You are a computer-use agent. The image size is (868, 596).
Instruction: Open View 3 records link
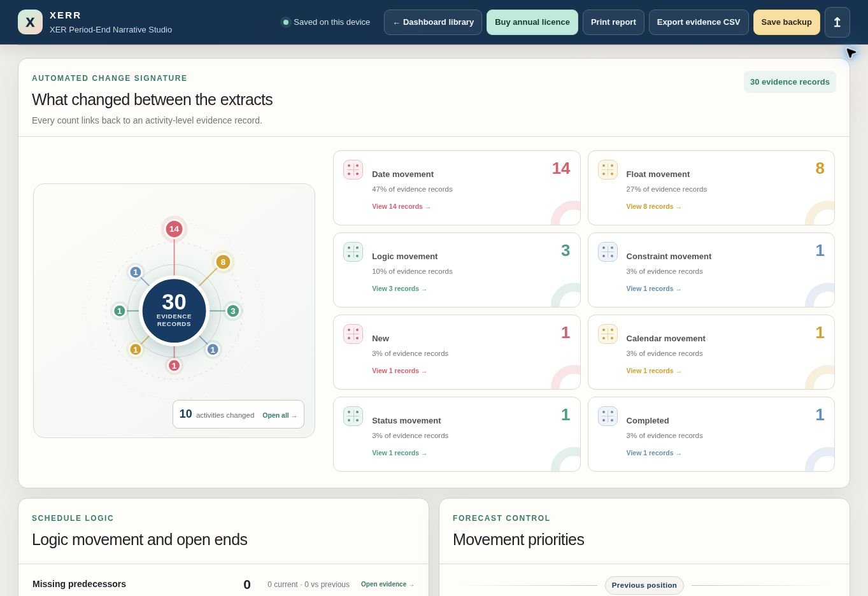pyautogui.click(x=399, y=288)
